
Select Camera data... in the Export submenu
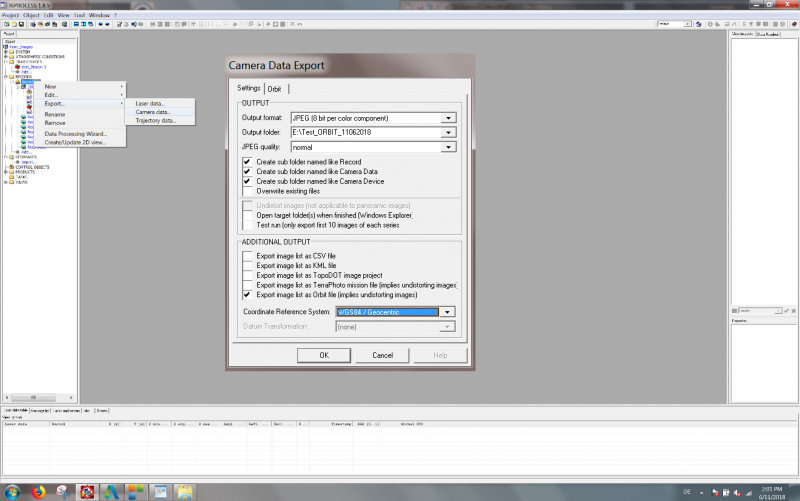click(x=160, y=112)
